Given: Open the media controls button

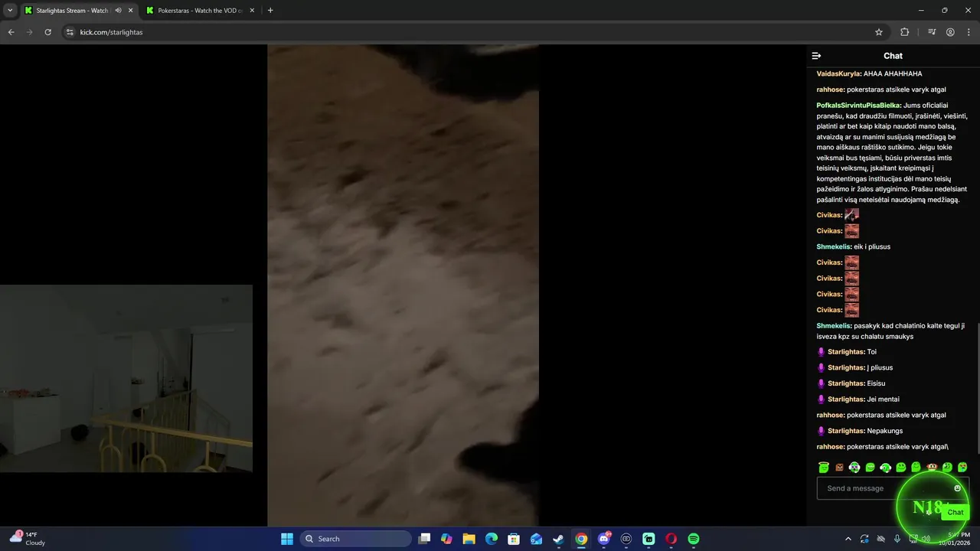Looking at the screenshot, I should pyautogui.click(x=932, y=32).
